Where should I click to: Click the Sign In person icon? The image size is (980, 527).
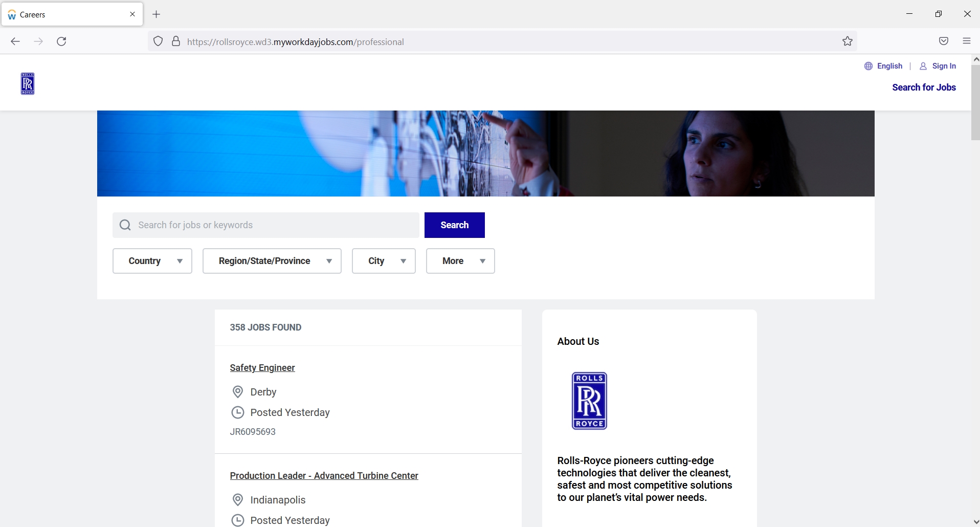pos(924,66)
